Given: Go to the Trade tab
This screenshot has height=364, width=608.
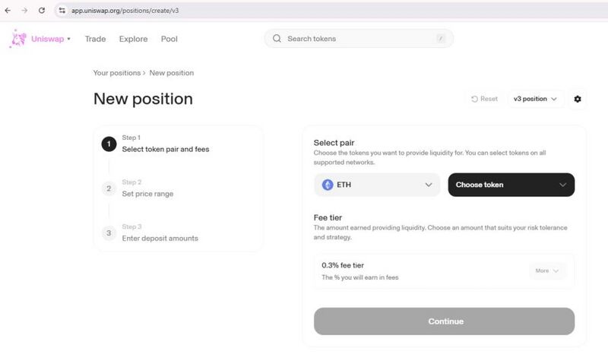Looking at the screenshot, I should coord(95,39).
